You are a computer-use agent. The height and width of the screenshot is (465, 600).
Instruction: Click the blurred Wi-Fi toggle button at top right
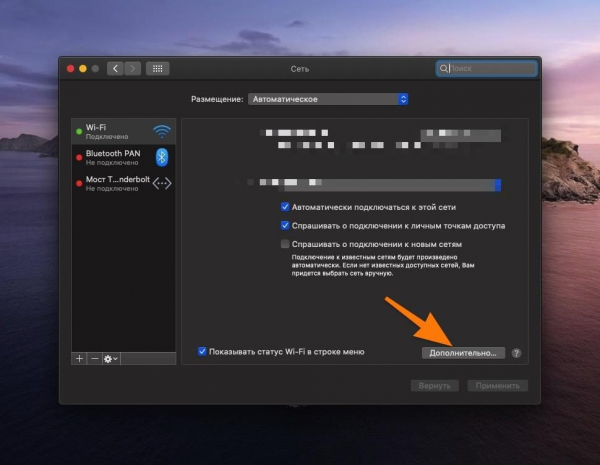tap(461, 135)
